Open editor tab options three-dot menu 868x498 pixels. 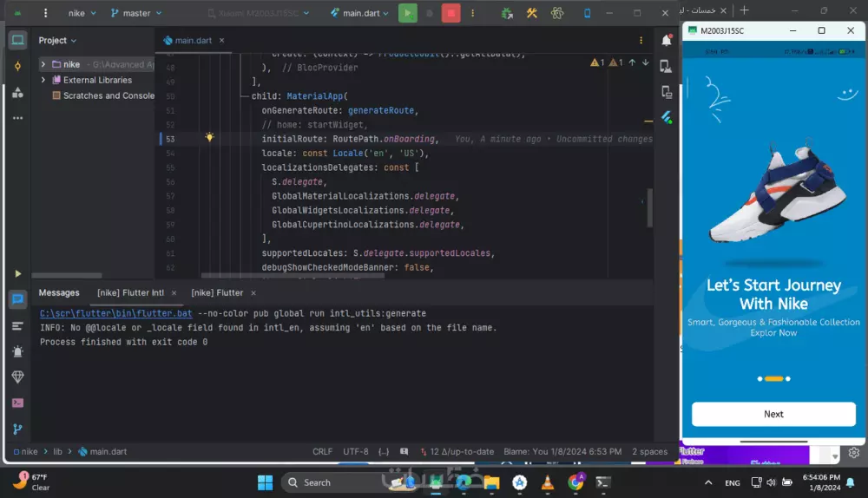coord(641,41)
